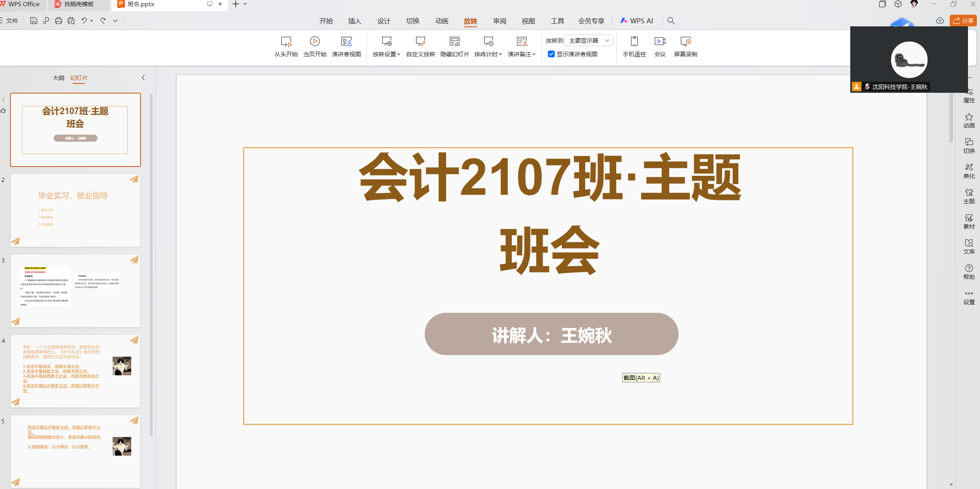Click the hide slide (隐藏幻灯片) icon
The image size is (980, 489).
454,42
